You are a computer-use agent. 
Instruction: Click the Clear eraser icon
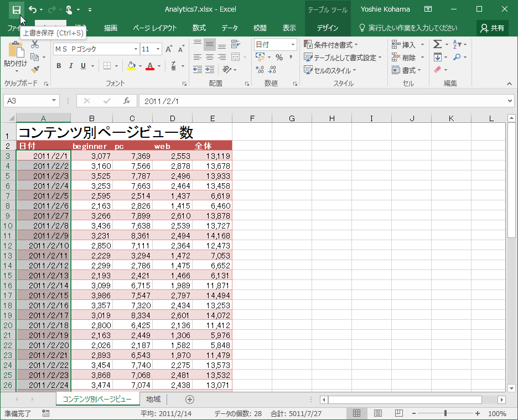[437, 69]
